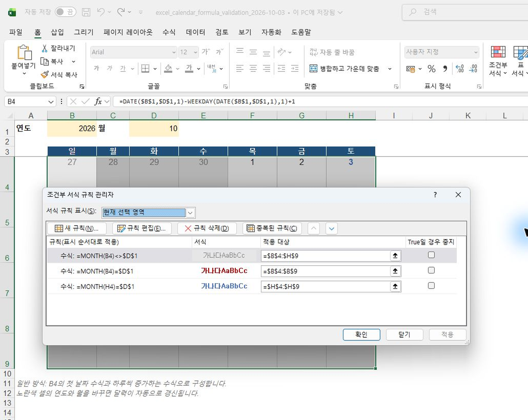This screenshot has height=420, width=528.
Task: Switch to the 보기 (View) tab
Action: [x=245, y=32]
